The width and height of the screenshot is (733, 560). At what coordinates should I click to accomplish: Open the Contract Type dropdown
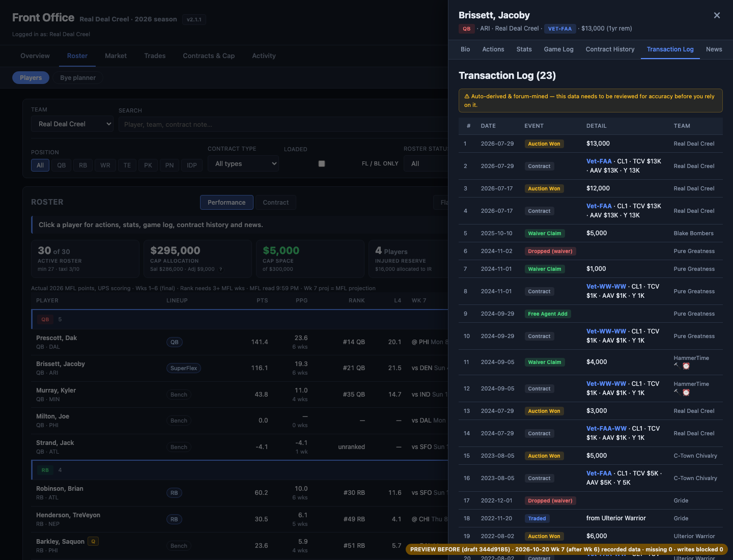pos(243,164)
